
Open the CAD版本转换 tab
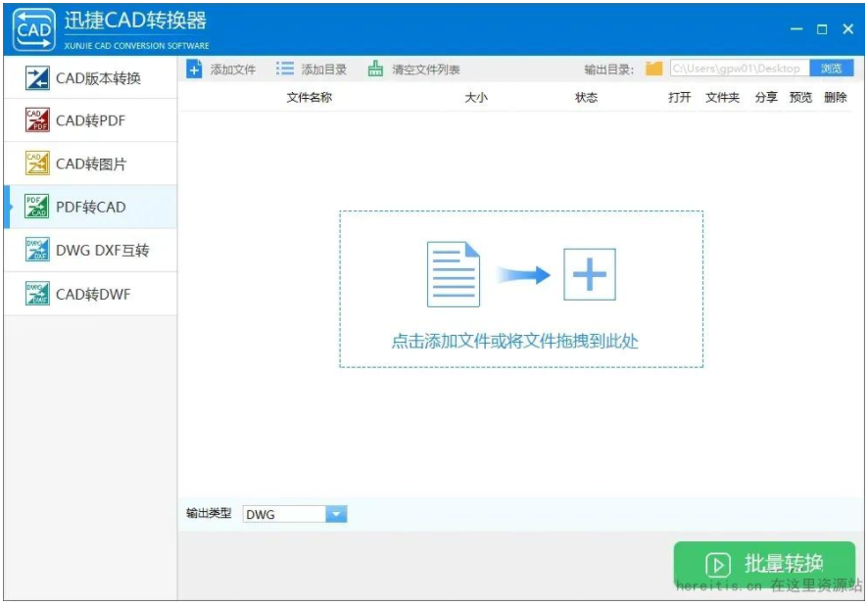(x=90, y=78)
